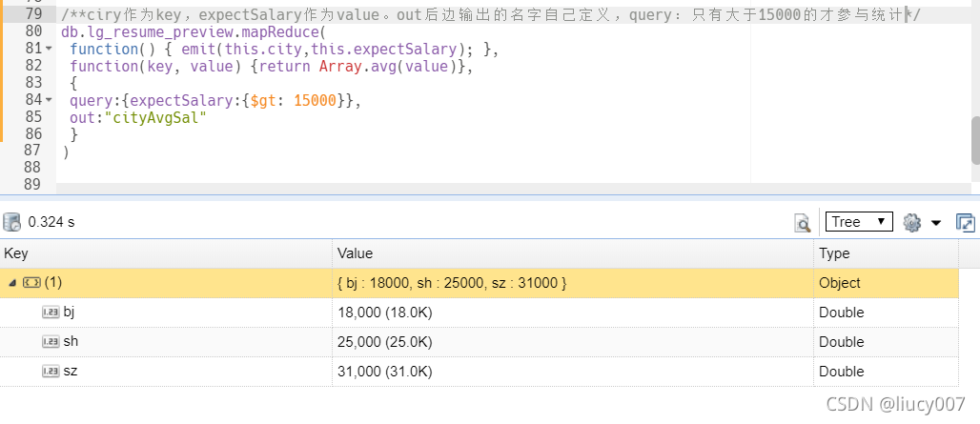This screenshot has height=424, width=980.
Task: Click the Double type cell of bj
Action: coord(886,313)
